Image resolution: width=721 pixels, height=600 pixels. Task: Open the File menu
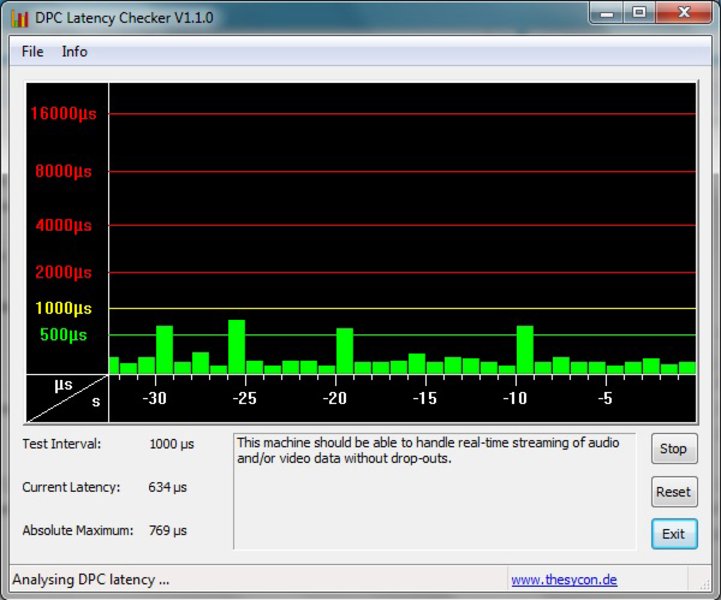pos(32,51)
